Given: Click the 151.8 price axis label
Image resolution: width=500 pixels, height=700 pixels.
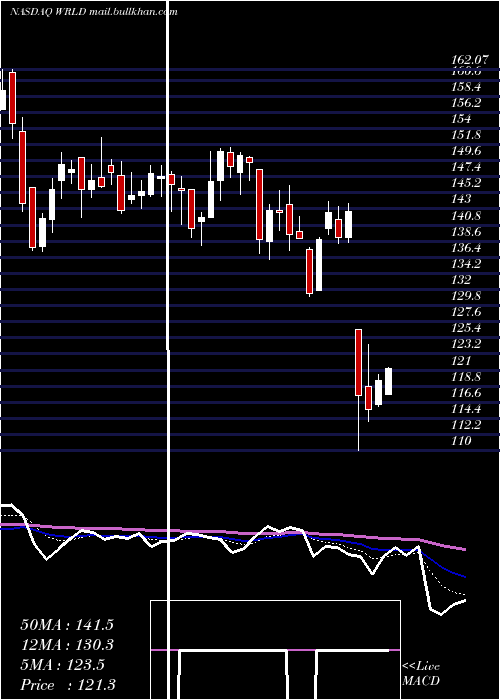Looking at the screenshot, I should [x=468, y=135].
